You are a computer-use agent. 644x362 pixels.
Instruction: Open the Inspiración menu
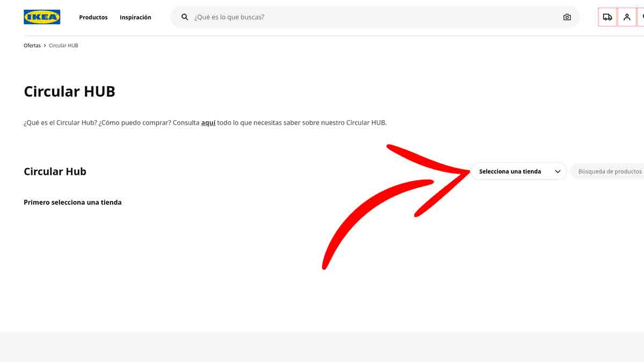tap(135, 17)
